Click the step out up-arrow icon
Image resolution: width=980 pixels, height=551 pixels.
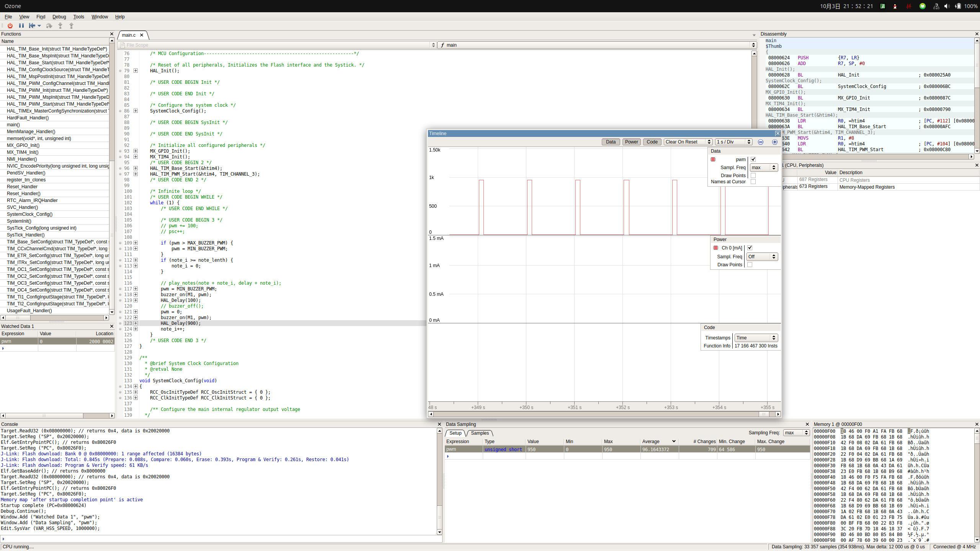(71, 26)
